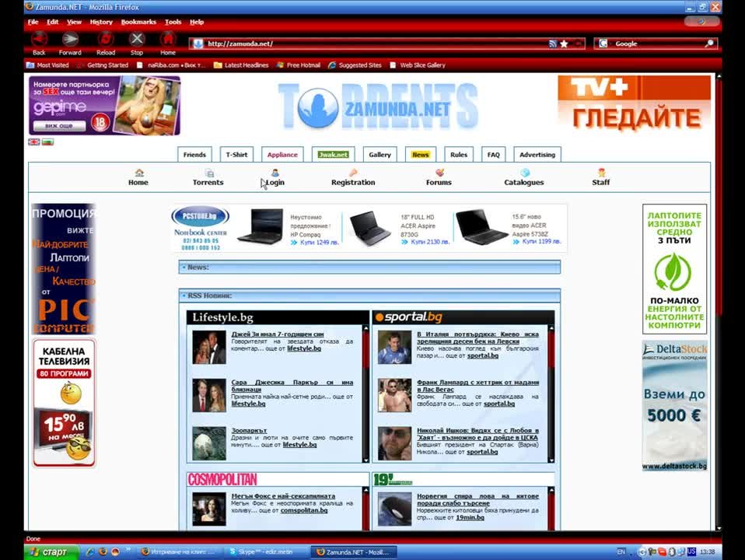
Task: Click the Stop loading button
Action: tap(137, 39)
